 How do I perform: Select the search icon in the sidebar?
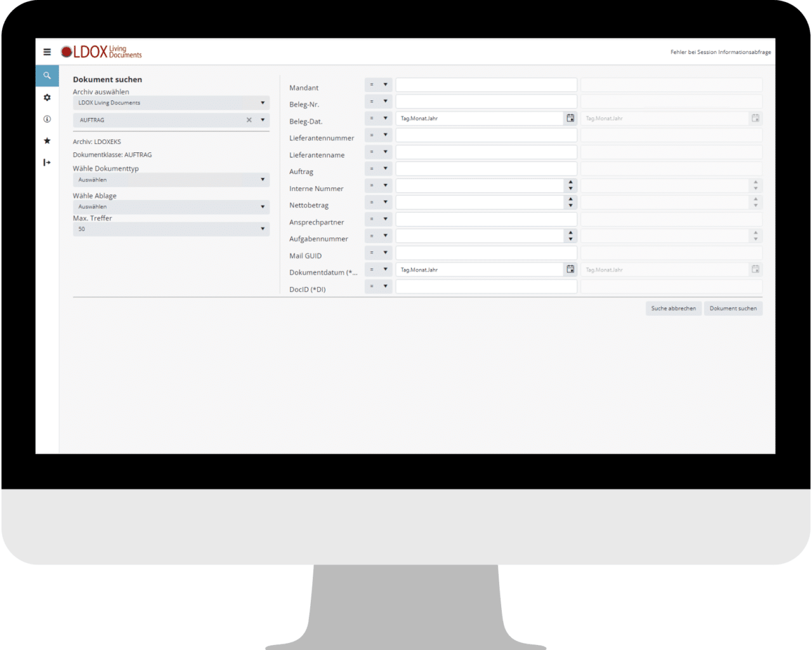(x=46, y=76)
